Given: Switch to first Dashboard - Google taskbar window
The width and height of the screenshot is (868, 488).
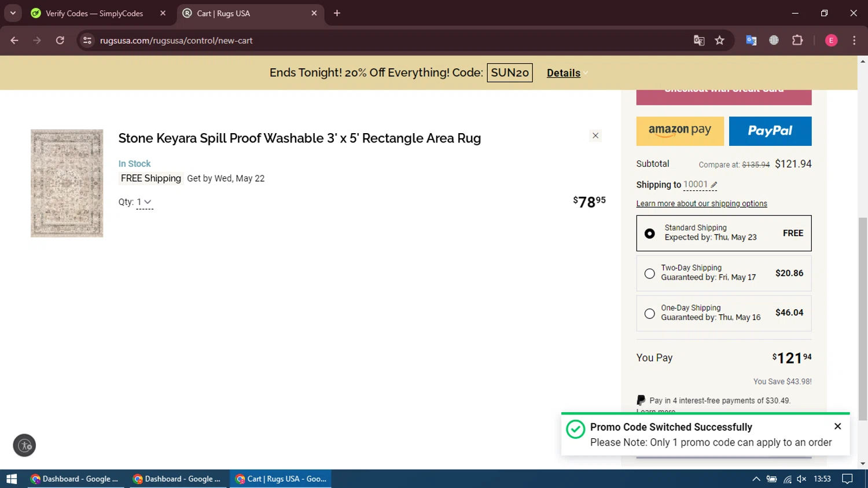Looking at the screenshot, I should point(76,479).
